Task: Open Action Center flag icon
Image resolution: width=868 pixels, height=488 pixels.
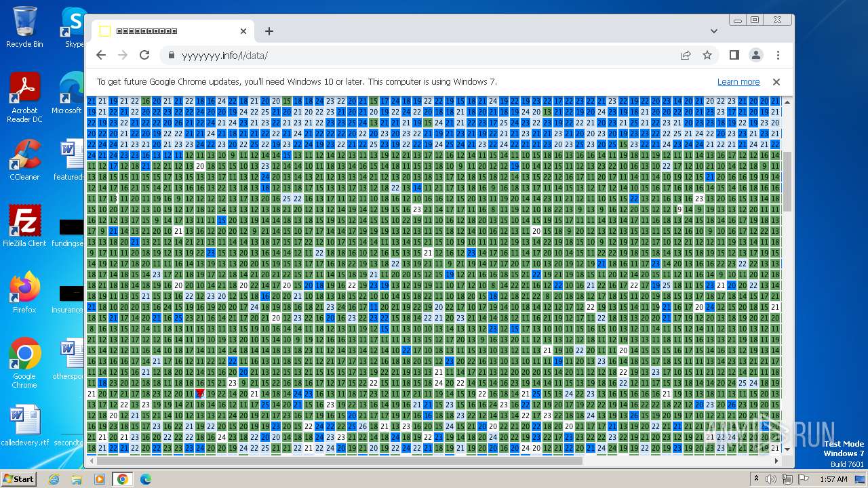Action: pos(803,479)
